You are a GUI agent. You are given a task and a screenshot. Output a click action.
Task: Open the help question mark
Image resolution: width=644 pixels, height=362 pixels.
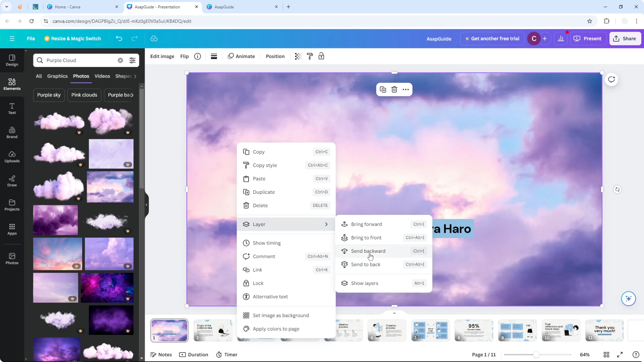tap(636, 354)
